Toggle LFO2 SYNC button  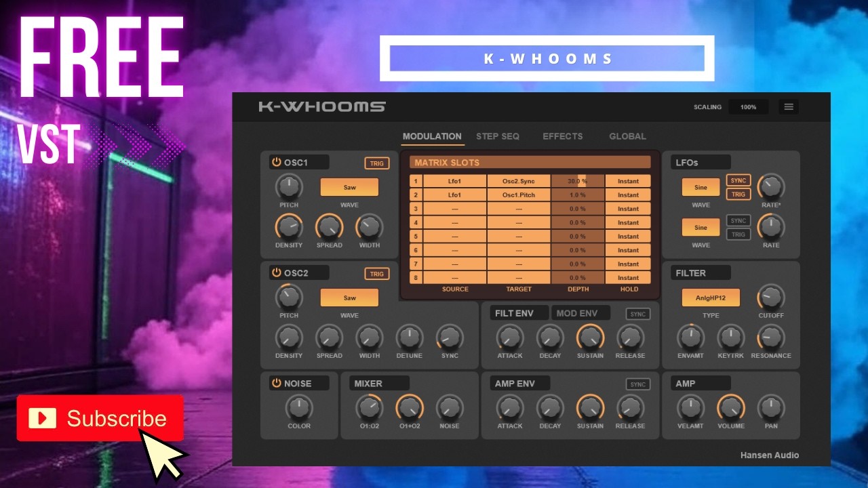click(x=738, y=220)
